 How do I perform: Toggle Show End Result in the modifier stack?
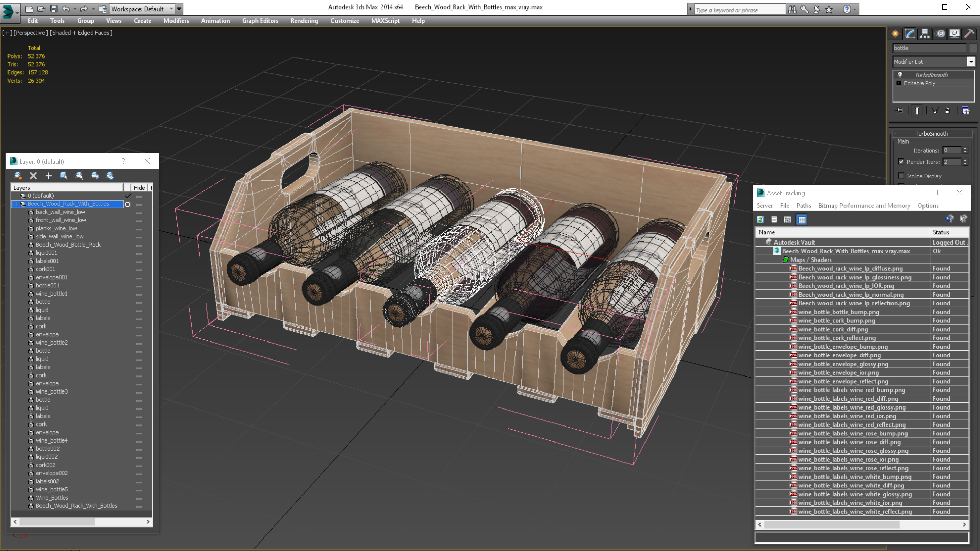[917, 111]
